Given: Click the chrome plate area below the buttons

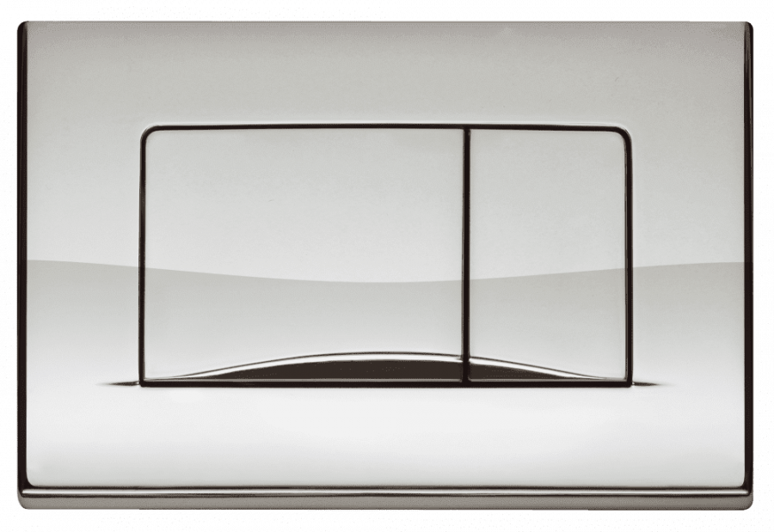Looking at the screenshot, I should (387, 438).
